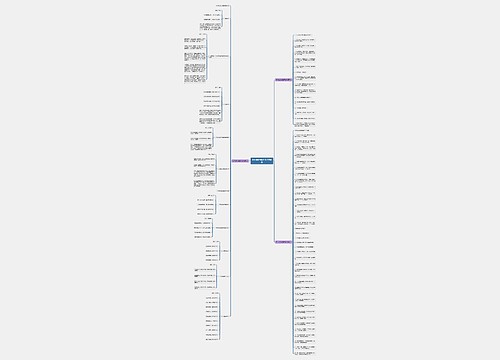Select the lowest subtopic on the left trunk

click(x=225, y=316)
